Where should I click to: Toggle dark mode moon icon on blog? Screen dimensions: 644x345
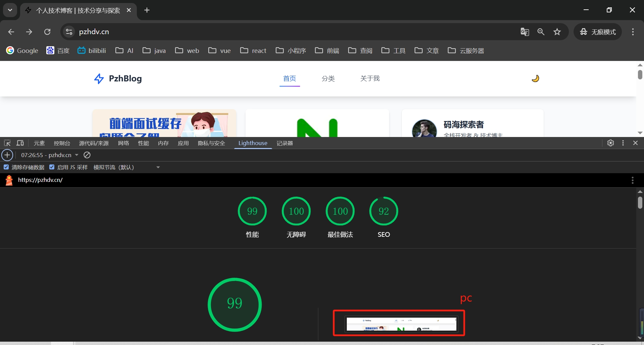pos(535,78)
